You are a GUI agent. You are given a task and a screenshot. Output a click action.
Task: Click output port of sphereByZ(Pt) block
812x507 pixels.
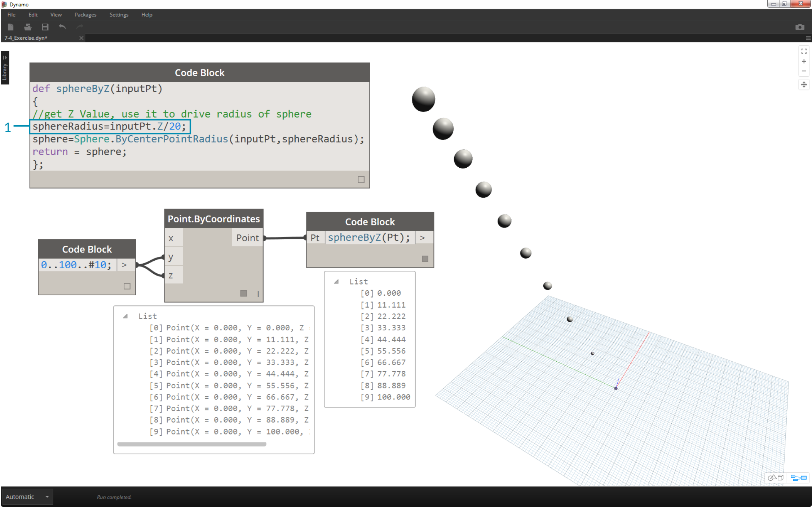[x=423, y=238]
